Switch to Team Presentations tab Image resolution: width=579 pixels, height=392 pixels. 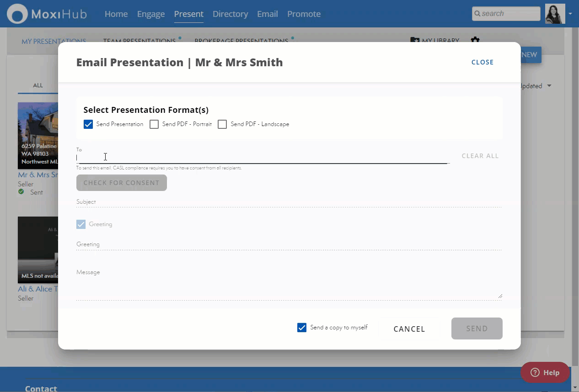click(139, 41)
